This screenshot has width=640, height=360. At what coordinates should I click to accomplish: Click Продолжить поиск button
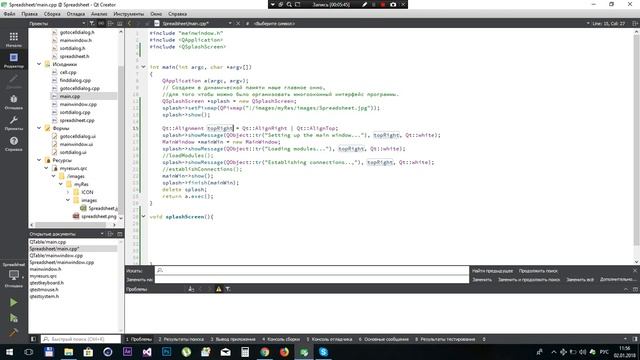(x=538, y=271)
